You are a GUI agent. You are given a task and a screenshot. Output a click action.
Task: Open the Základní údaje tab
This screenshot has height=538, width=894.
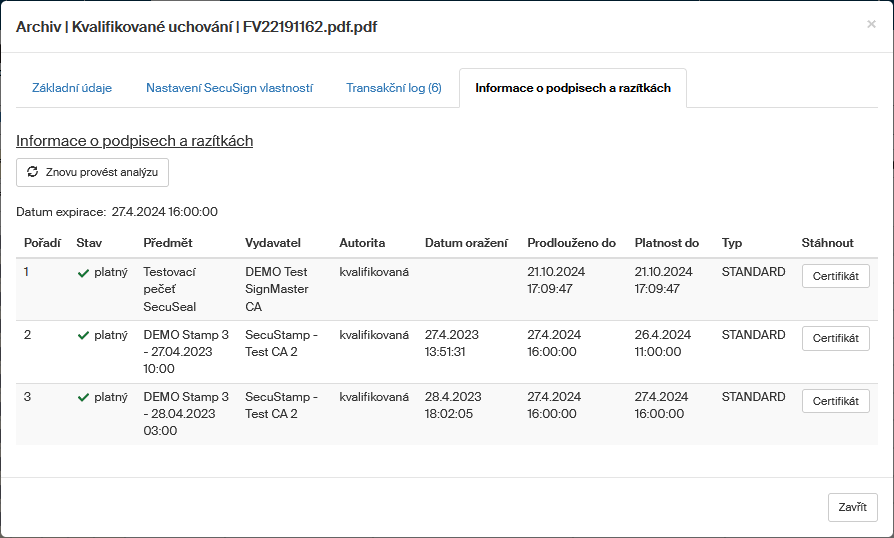72,88
